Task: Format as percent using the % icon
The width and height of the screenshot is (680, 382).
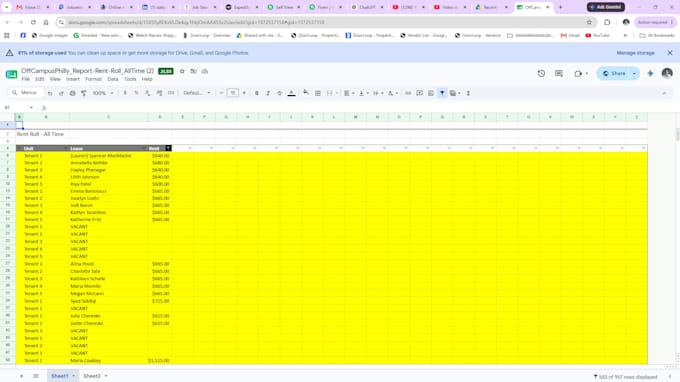Action: pos(136,93)
